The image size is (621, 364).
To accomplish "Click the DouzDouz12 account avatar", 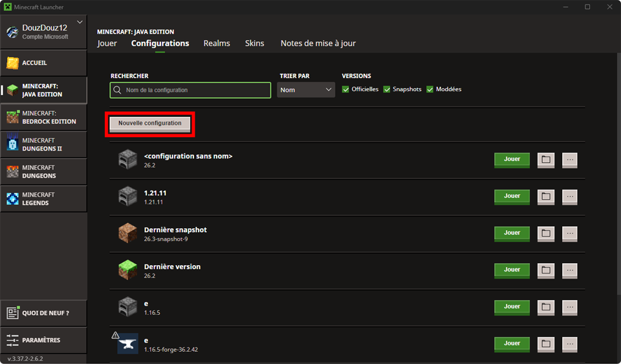I will (x=13, y=32).
